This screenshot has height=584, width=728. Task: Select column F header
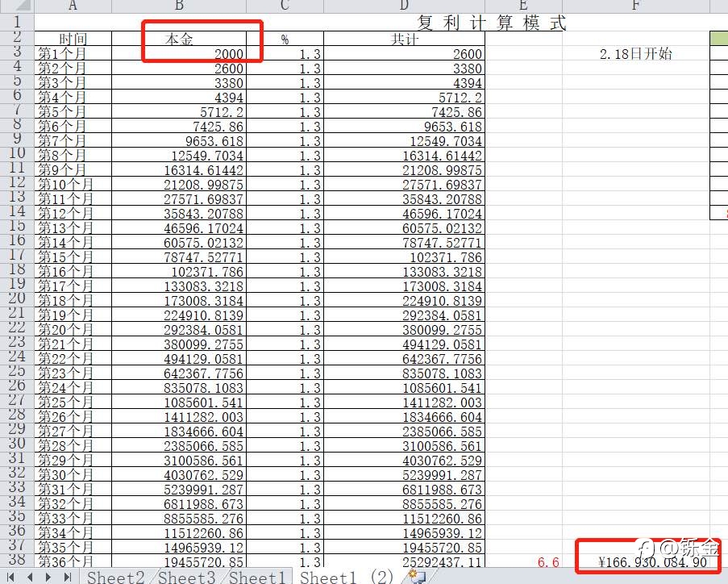[635, 6]
